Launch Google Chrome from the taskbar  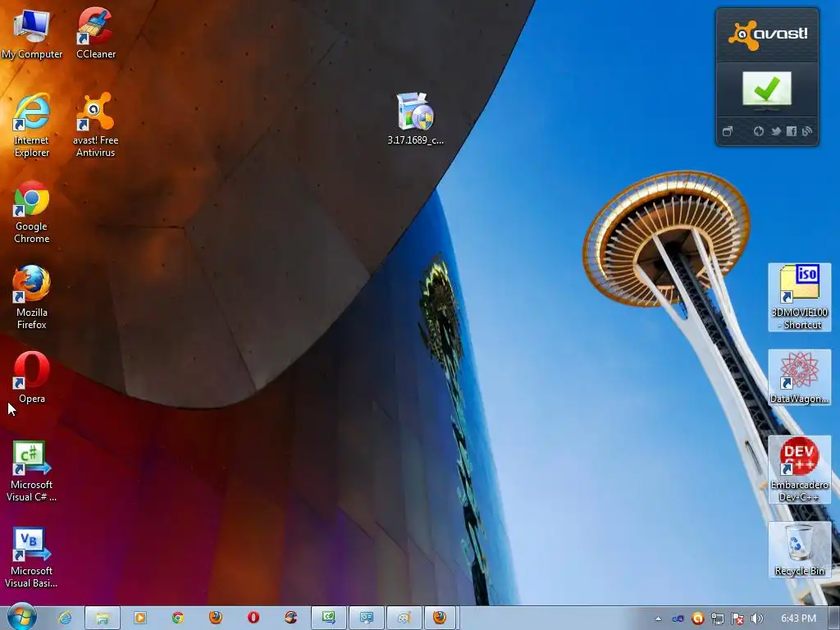coord(178,618)
